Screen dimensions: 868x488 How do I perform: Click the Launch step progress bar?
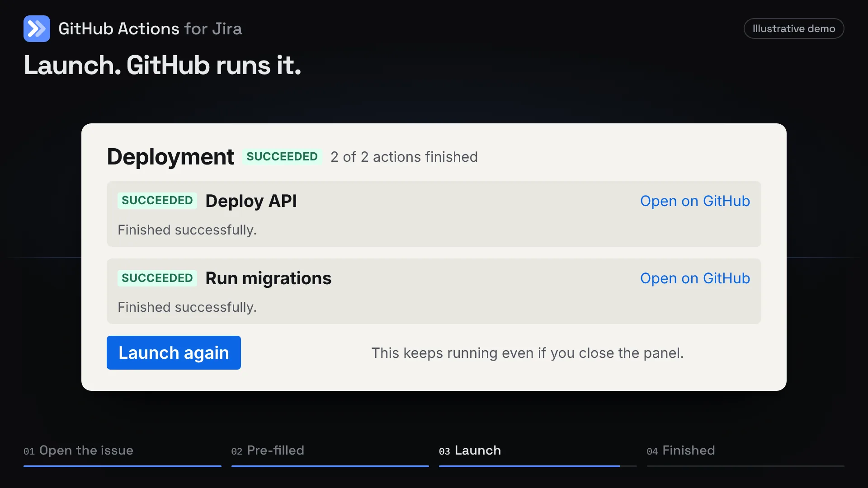click(x=538, y=466)
